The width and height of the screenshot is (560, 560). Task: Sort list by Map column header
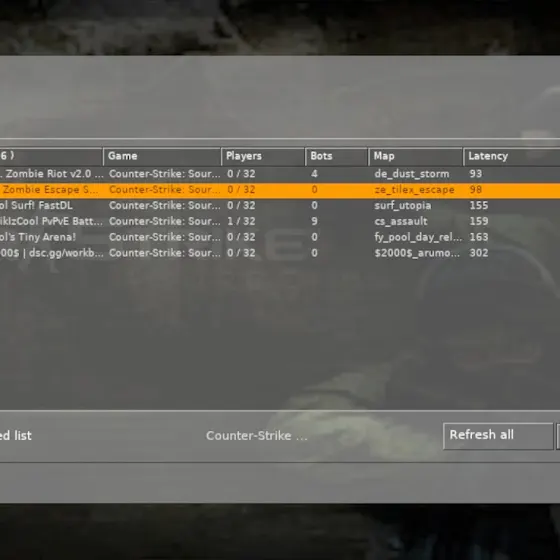click(416, 156)
